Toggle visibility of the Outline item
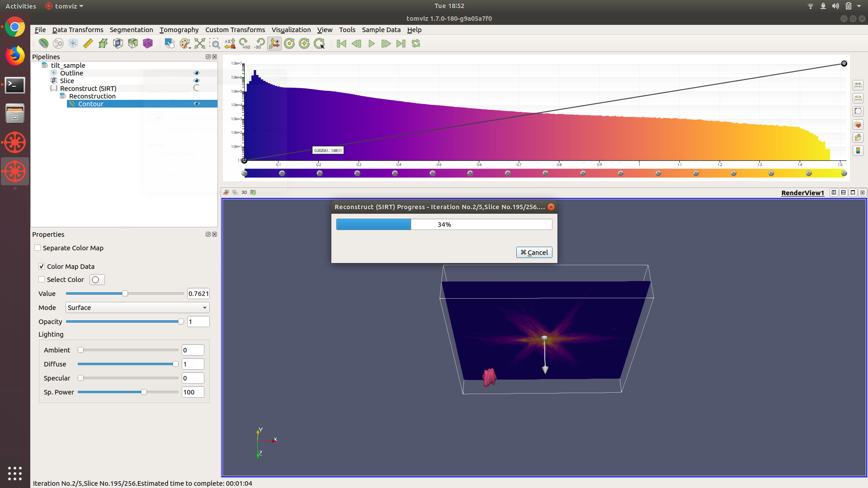The height and width of the screenshot is (488, 868). (x=196, y=73)
